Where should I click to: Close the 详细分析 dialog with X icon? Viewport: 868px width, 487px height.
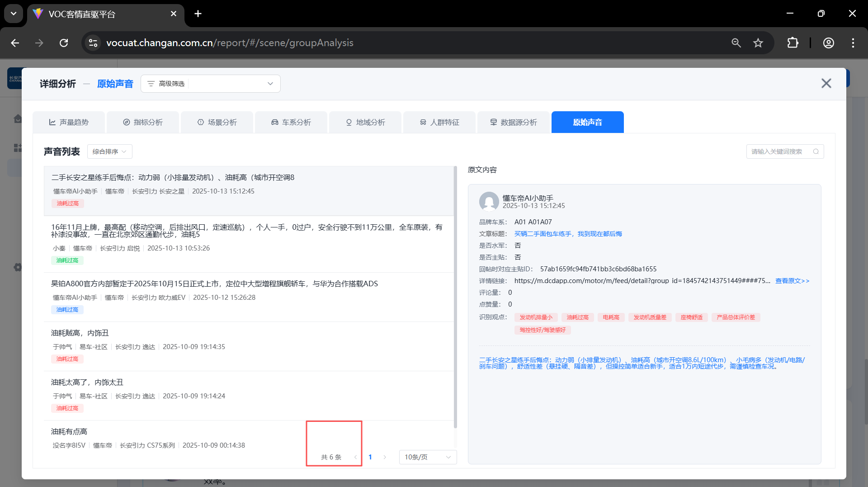coord(826,83)
